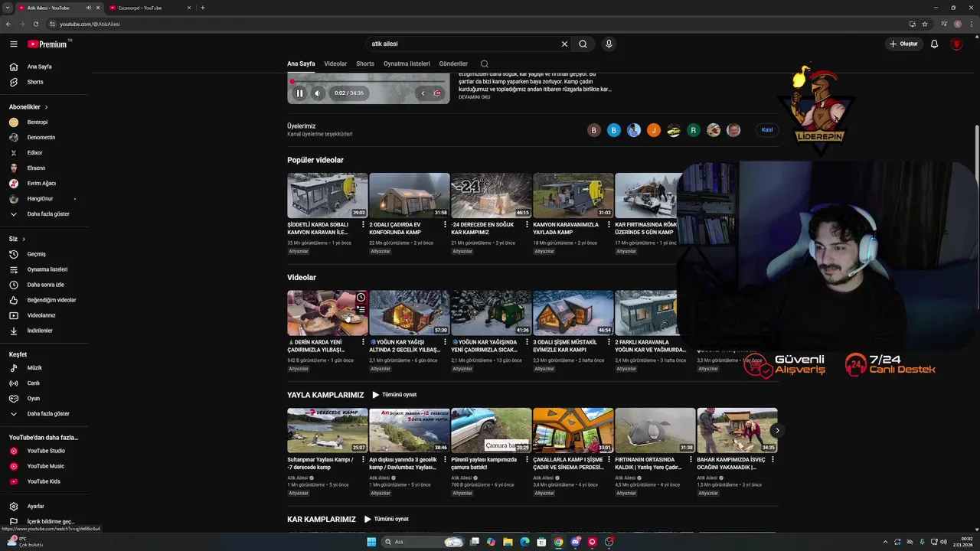Open the account avatar menu
This screenshot has height=551, width=980.
point(956,44)
